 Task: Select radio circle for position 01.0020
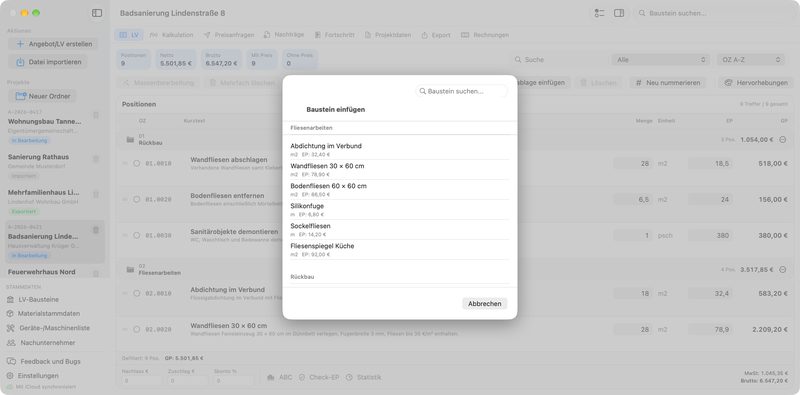[x=136, y=200]
